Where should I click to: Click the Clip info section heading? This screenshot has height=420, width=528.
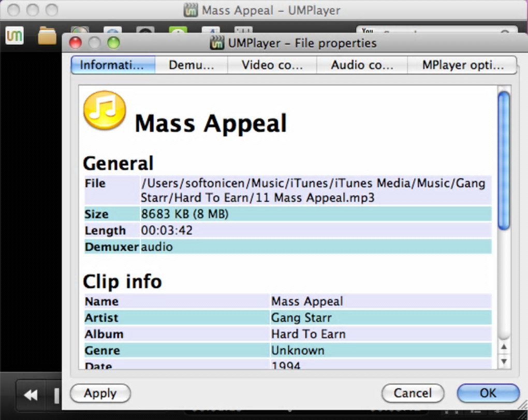122,282
